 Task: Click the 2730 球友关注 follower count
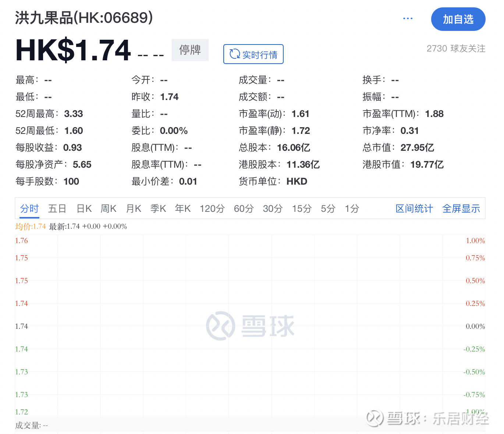click(456, 49)
